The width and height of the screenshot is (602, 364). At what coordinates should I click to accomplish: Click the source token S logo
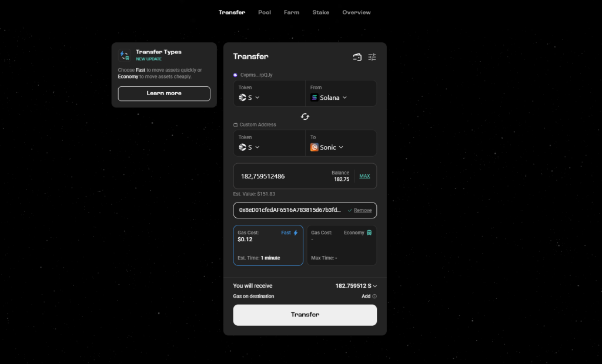tap(243, 97)
